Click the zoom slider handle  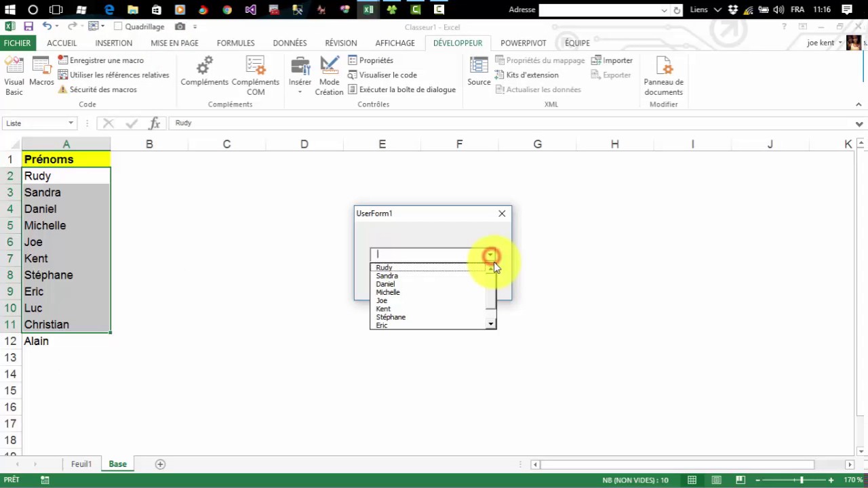pyautogui.click(x=802, y=480)
